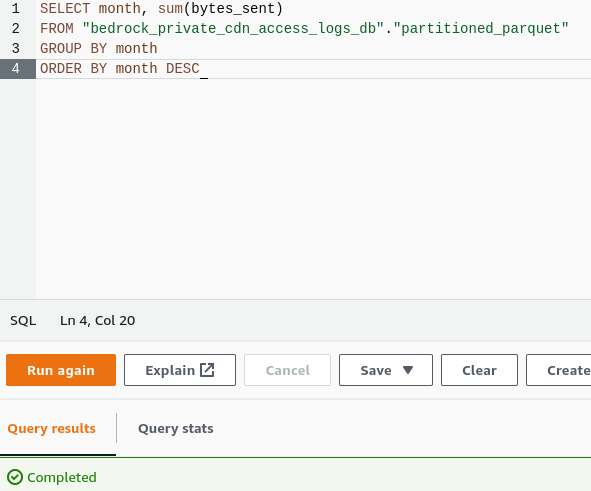Switch to the Query stats tab
Viewport: 591px width, 491px height.
pos(176,428)
